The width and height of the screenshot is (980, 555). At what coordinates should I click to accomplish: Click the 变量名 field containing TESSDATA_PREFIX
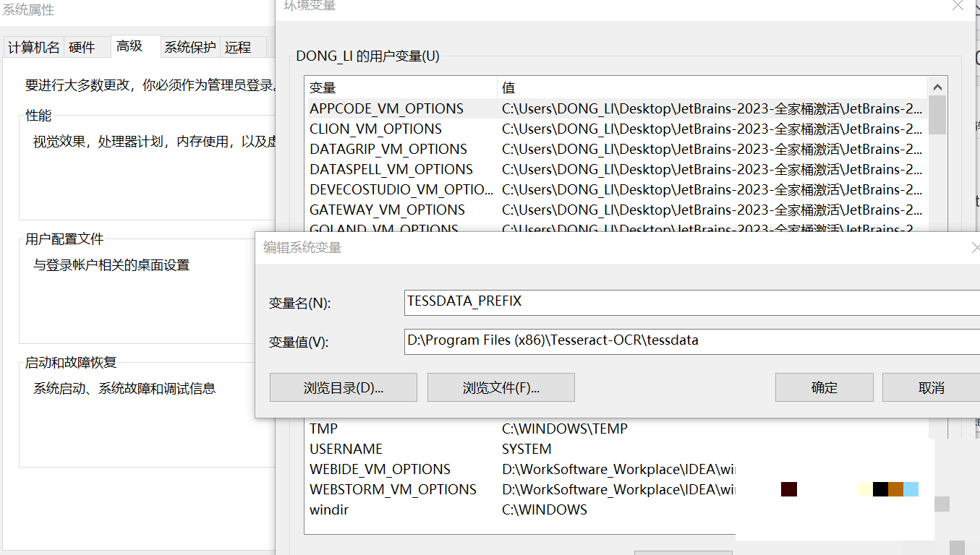(691, 302)
